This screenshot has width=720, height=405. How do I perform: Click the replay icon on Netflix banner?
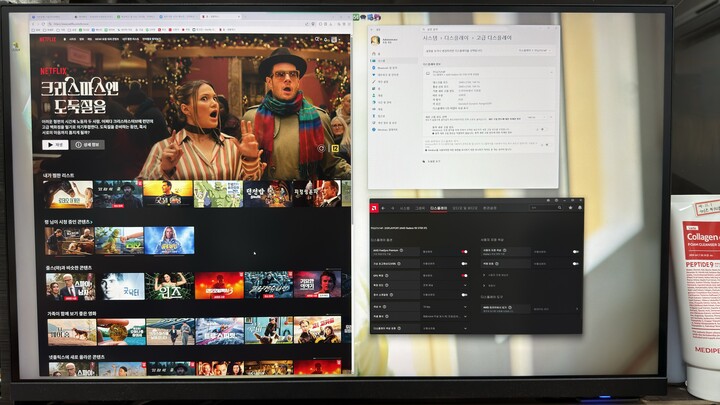tap(321, 148)
